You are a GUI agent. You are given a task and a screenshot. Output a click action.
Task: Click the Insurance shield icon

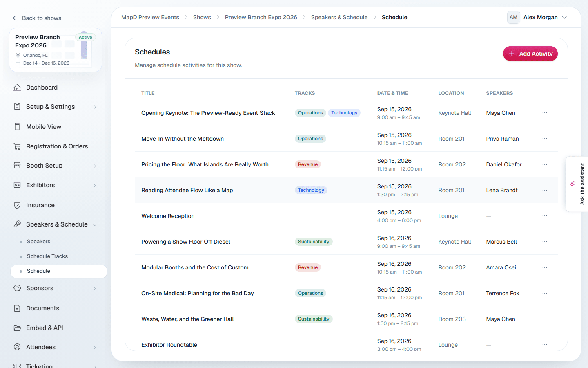click(x=17, y=205)
